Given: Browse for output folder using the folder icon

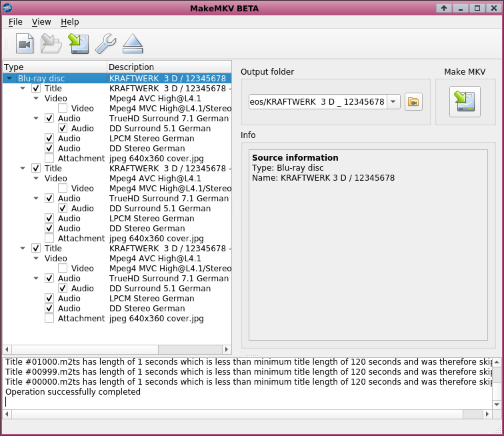Looking at the screenshot, I should point(413,102).
